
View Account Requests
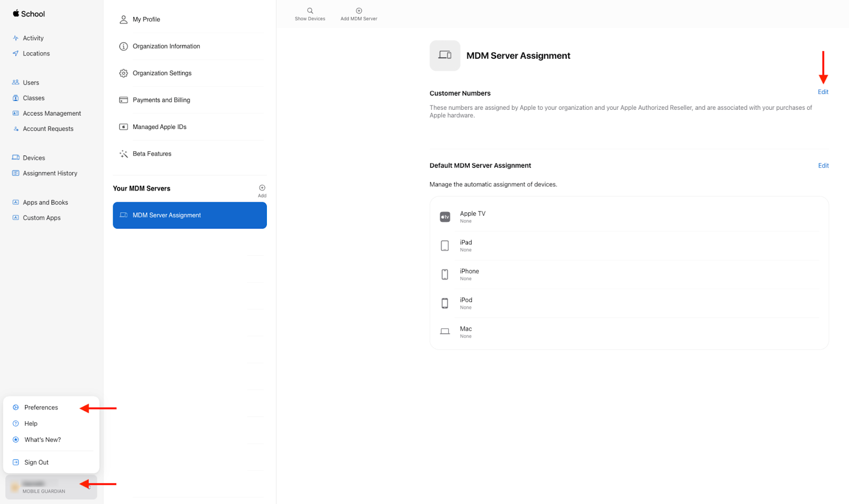point(48,128)
